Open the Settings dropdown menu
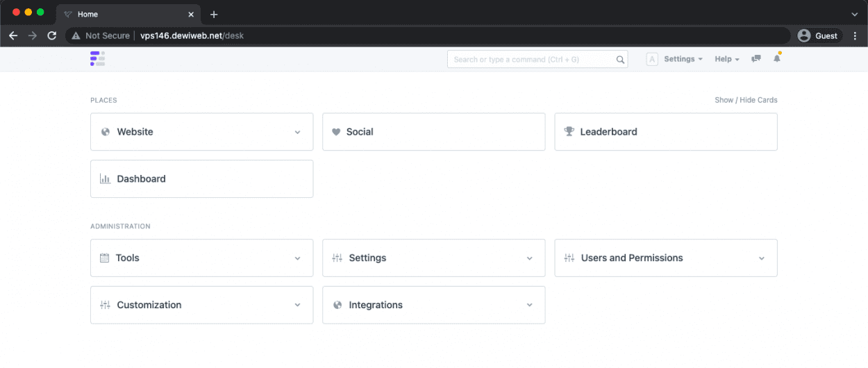Viewport: 868px width, 368px height. tap(683, 59)
